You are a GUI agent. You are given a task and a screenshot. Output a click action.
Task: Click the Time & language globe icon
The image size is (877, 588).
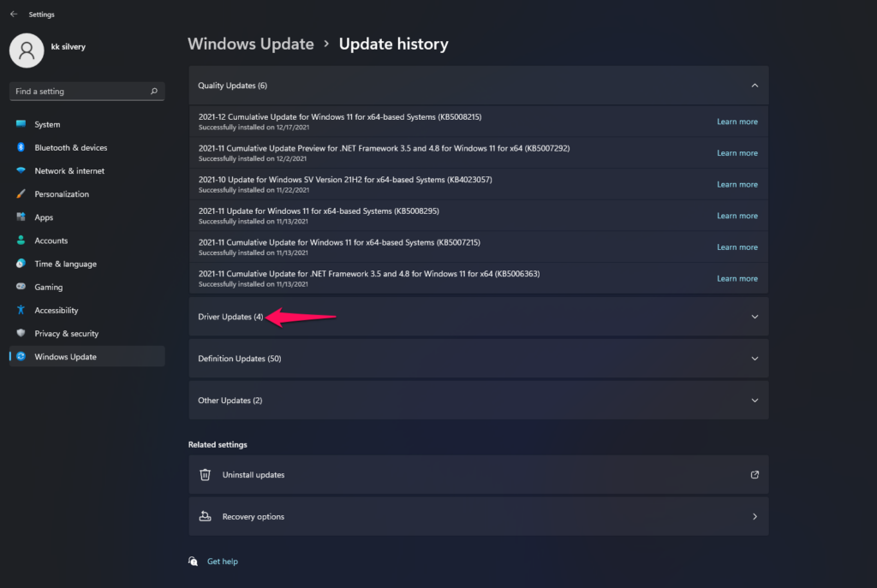point(21,264)
